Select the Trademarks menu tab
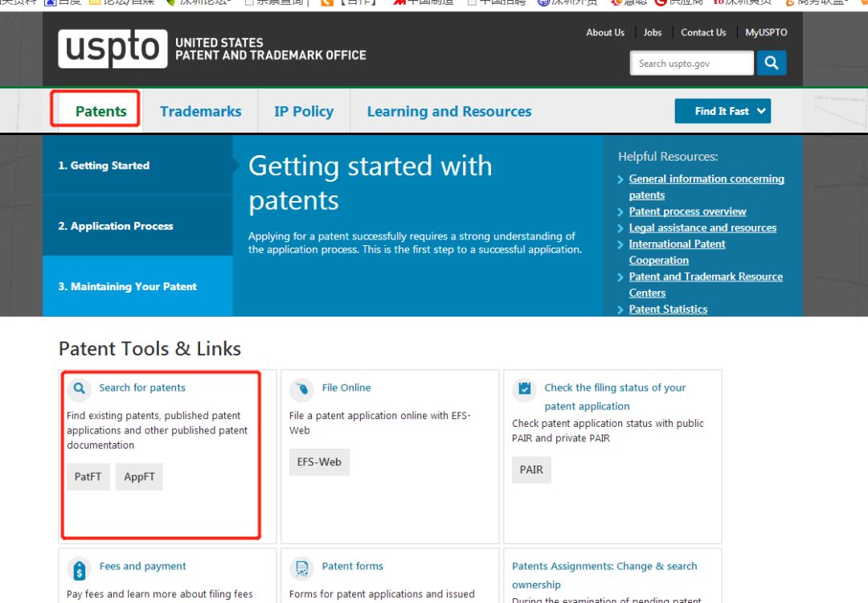Viewport: 868px width, 603px height. pyautogui.click(x=200, y=111)
